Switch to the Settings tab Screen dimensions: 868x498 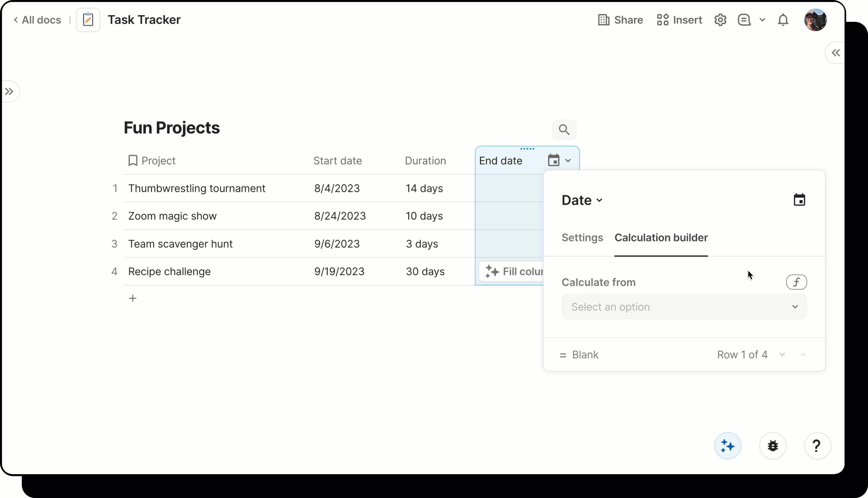pyautogui.click(x=582, y=238)
